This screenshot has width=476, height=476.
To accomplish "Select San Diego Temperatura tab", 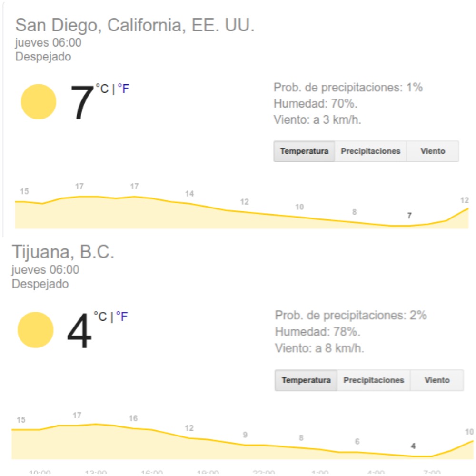I will (x=304, y=151).
